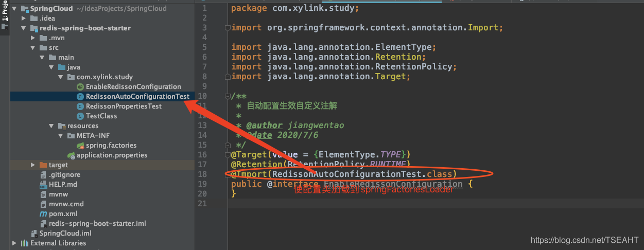Click the target folder icon
This screenshot has width=644, height=250.
(x=43, y=165)
